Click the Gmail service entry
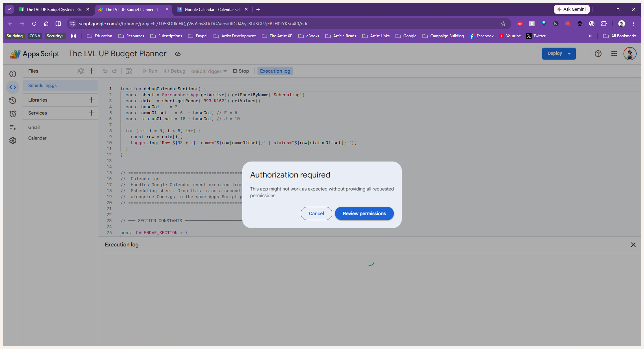Viewport: 644px width, 349px height. coord(34,127)
